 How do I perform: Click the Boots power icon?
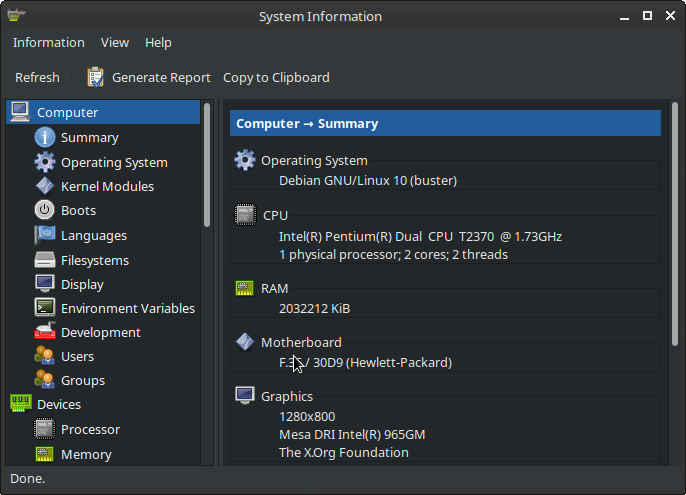tap(44, 210)
